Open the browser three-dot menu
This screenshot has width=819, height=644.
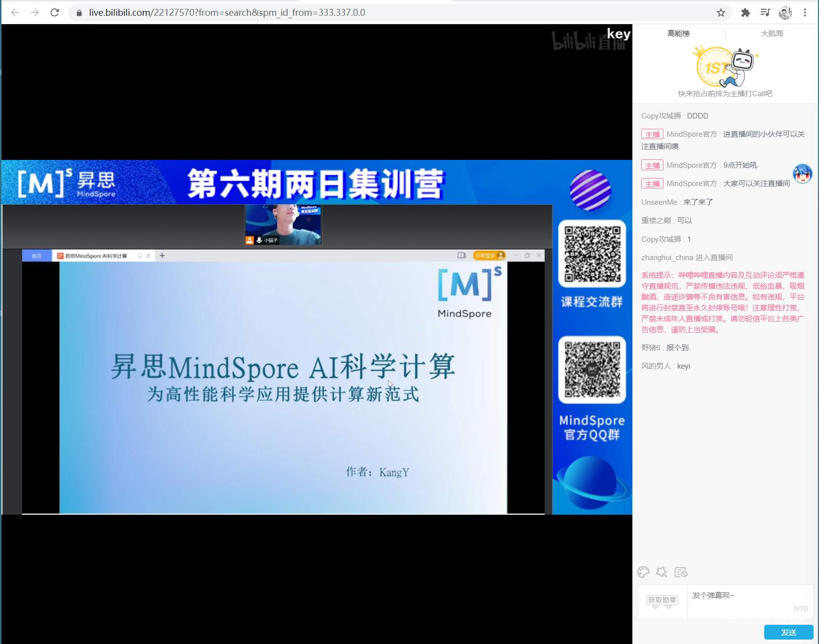(x=805, y=13)
